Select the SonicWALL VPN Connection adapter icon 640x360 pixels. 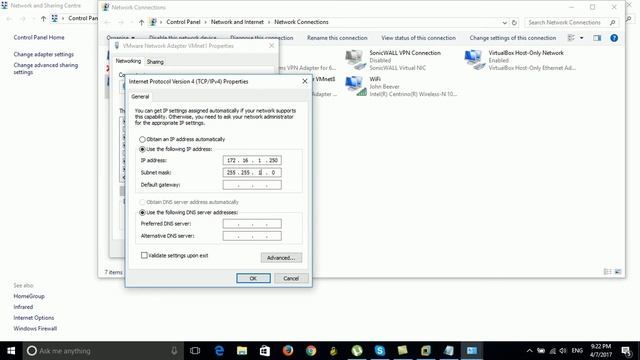[355, 60]
